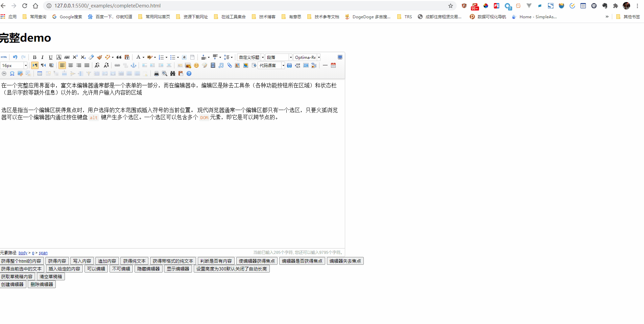Insert a table into the editor
The image size is (644, 324).
click(40, 73)
